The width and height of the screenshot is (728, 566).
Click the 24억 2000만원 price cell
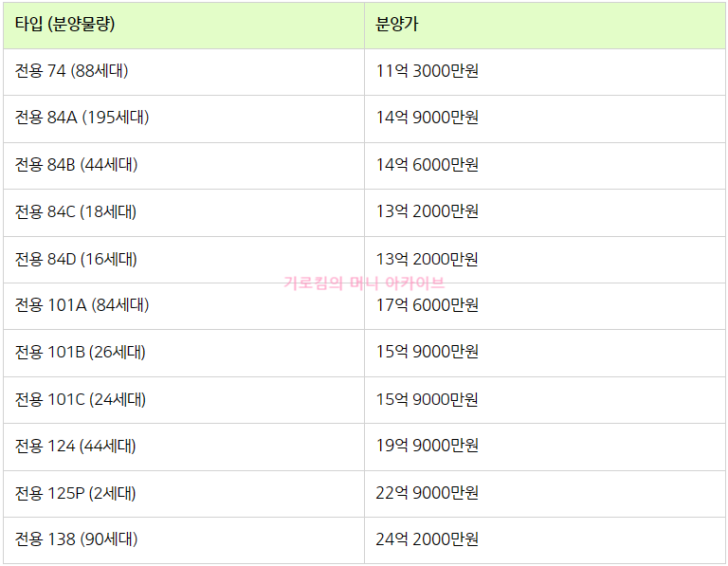click(545, 540)
